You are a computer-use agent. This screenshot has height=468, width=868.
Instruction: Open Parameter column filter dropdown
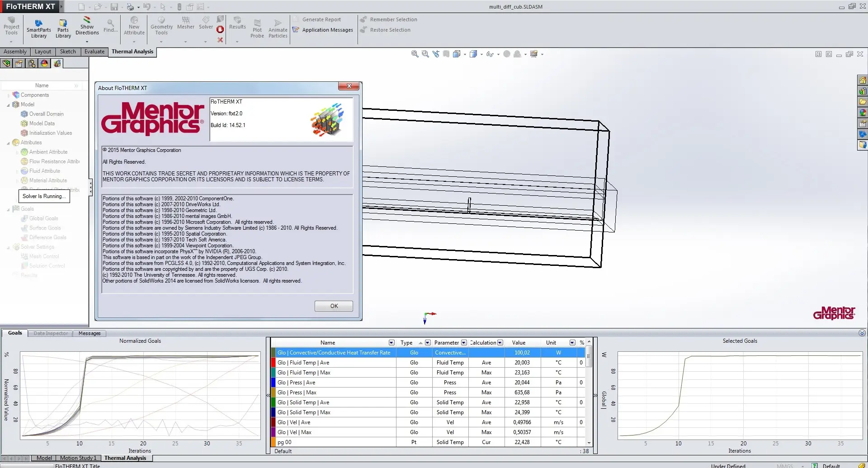(464, 343)
